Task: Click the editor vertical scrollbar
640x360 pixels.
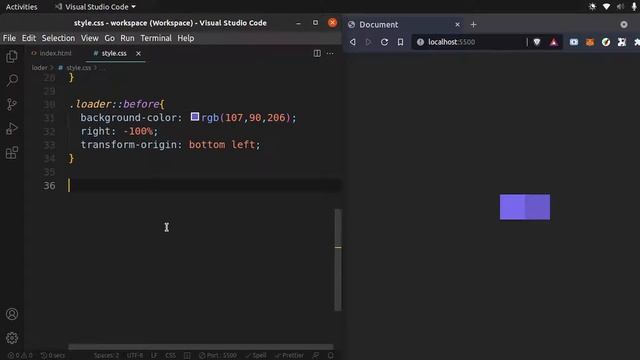Action: 338,260
